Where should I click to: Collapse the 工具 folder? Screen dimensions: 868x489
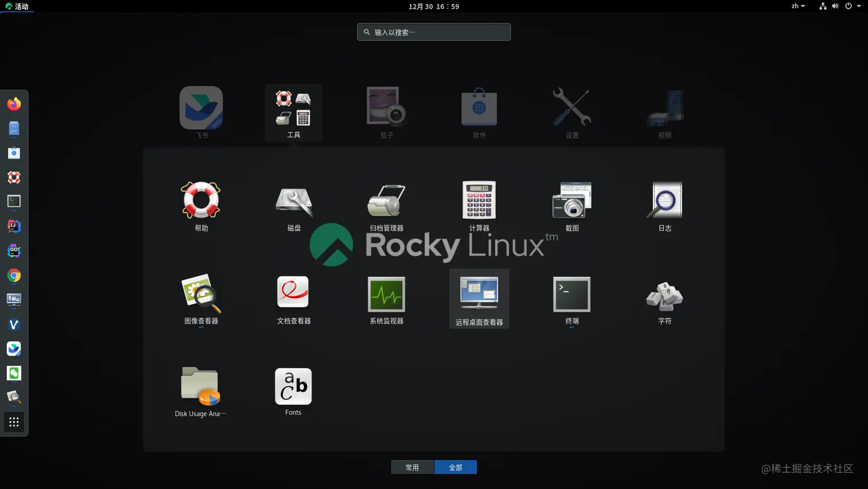[x=293, y=113]
